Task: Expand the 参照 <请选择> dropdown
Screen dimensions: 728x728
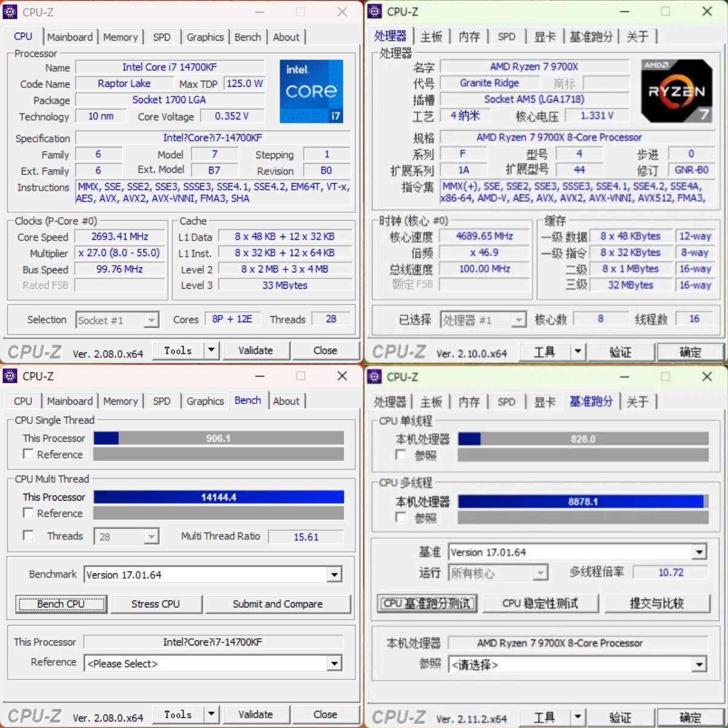Action: coord(699,665)
